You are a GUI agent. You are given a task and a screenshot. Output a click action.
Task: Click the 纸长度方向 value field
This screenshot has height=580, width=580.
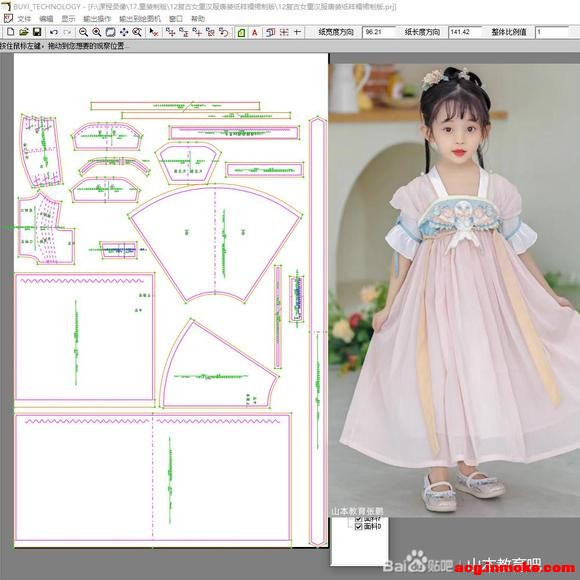pyautogui.click(x=465, y=32)
